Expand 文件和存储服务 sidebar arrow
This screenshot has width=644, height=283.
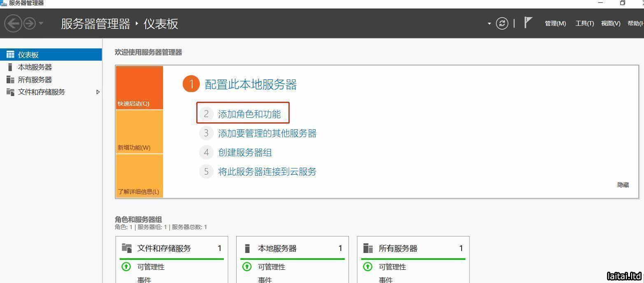pos(98,92)
